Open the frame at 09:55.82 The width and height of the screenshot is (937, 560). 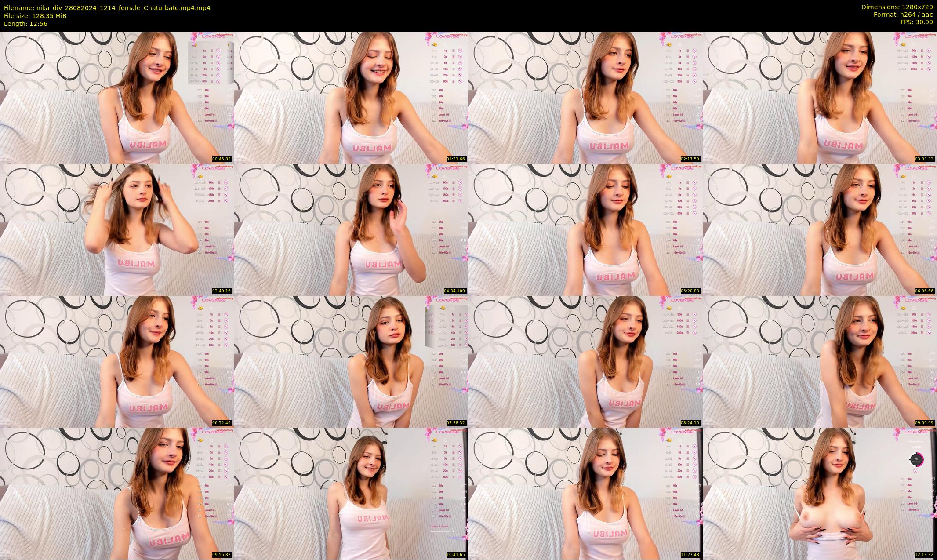(x=117, y=493)
